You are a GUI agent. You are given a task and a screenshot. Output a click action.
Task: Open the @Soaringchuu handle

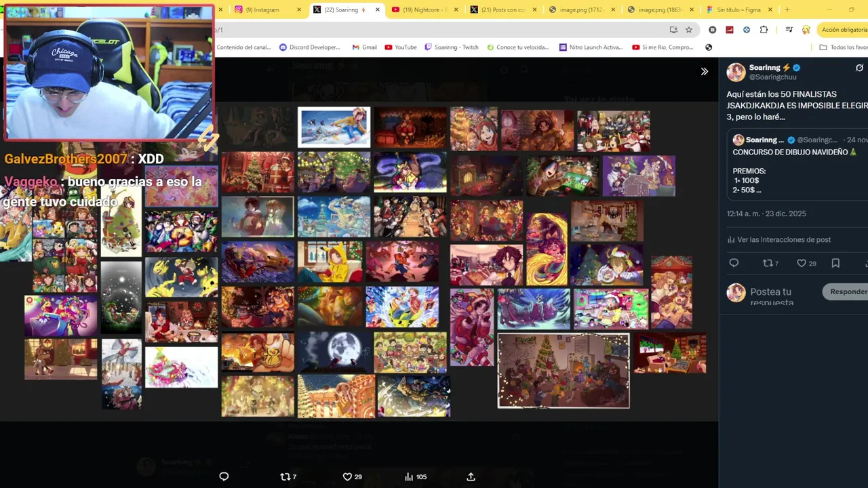[x=772, y=77]
